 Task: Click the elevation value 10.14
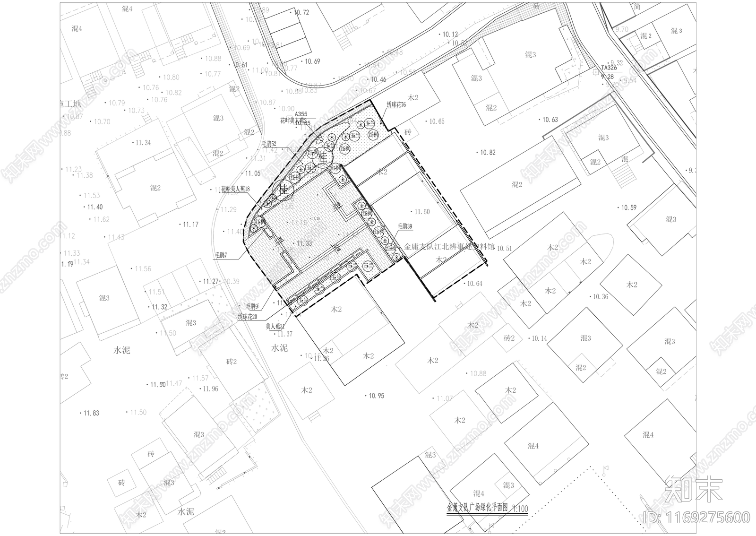pos(540,338)
